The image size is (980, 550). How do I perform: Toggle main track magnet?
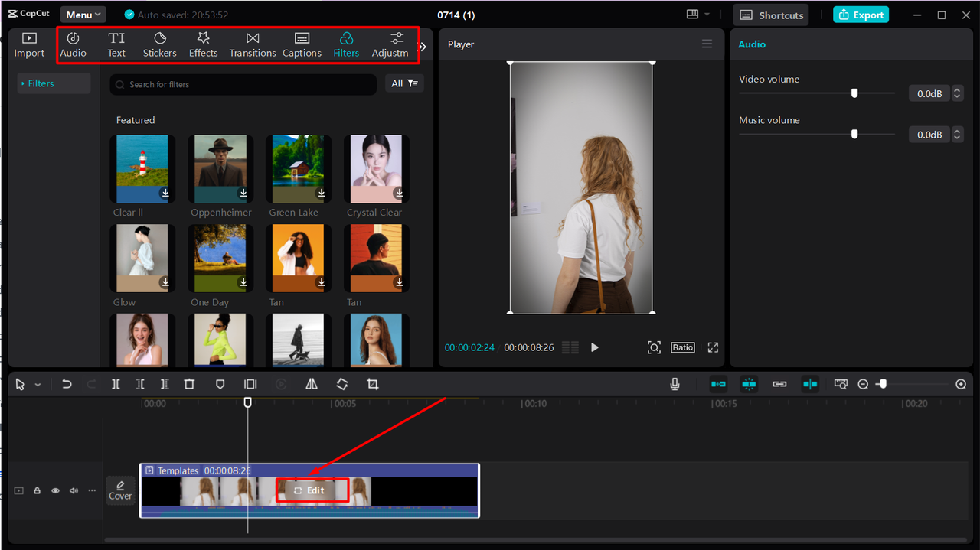718,384
